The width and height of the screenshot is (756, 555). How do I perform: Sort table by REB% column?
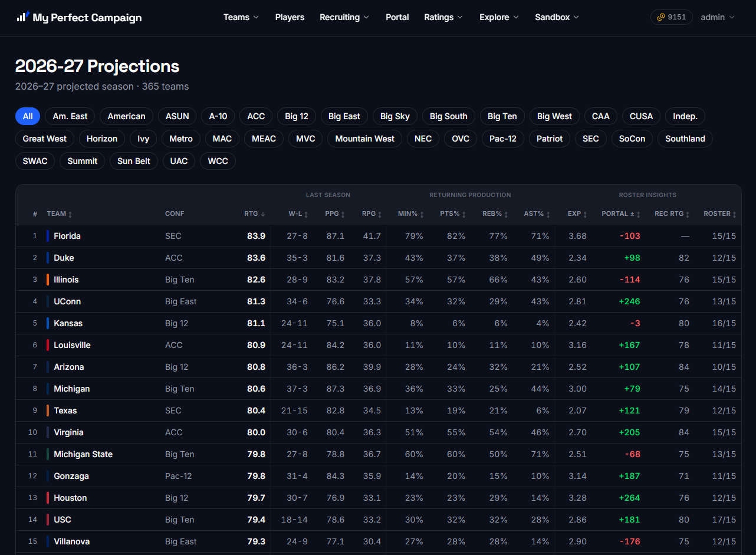[x=496, y=214]
